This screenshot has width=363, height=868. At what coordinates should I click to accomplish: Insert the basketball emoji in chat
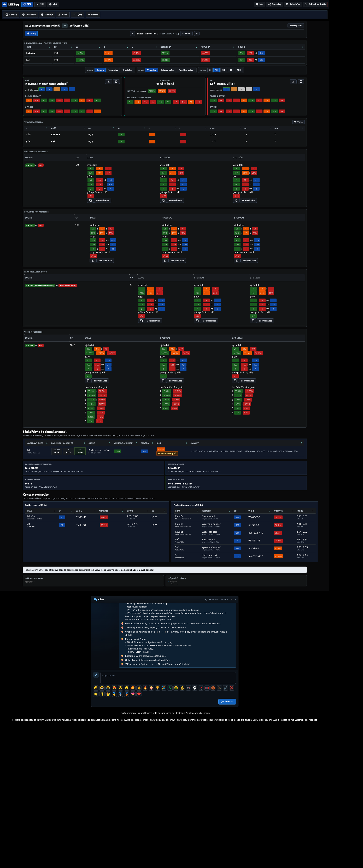pos(213,688)
